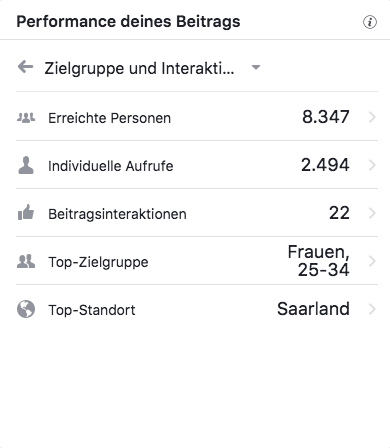Click the Frauen, 25-34 audience value
Screen dimensions: 390x448
(319, 261)
